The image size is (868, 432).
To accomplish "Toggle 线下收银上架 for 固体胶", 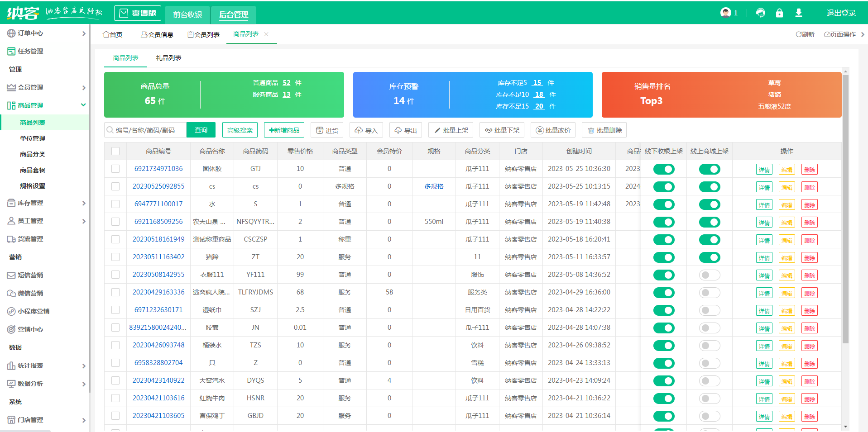I will click(664, 169).
